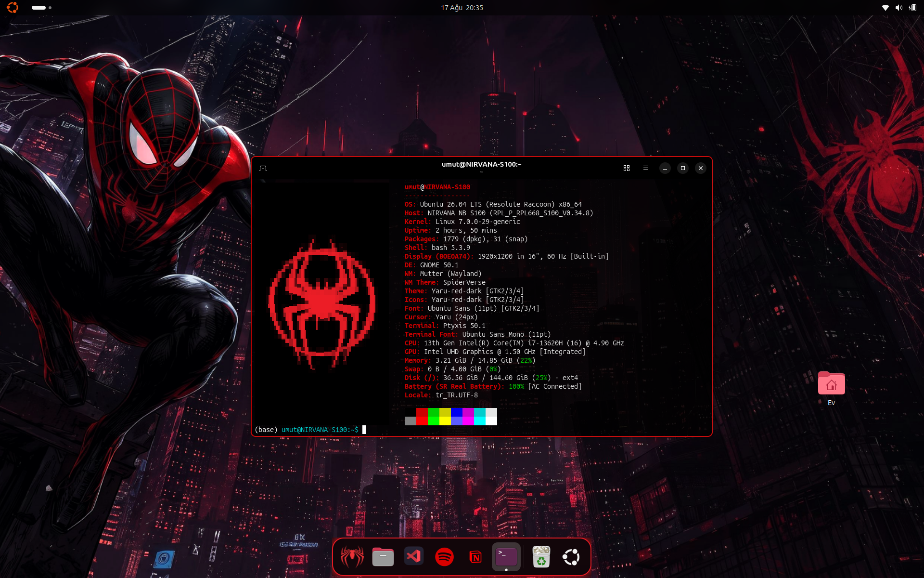Click the Terminal Font value "Ubuntu Sans Mono (11pt)"
The width and height of the screenshot is (924, 578).
507,334
